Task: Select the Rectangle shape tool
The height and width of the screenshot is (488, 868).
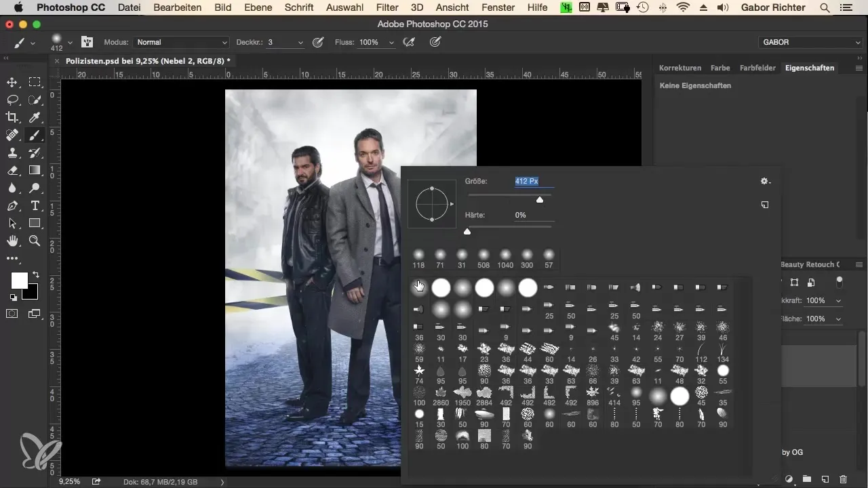Action: (x=35, y=224)
